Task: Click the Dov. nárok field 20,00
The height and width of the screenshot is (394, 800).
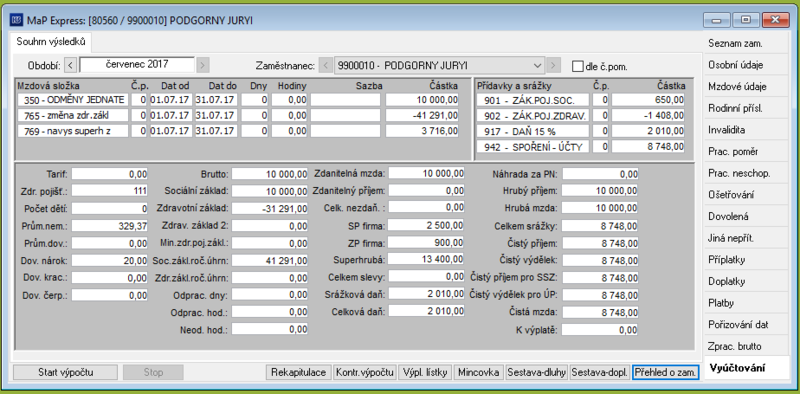Action: 110,261
